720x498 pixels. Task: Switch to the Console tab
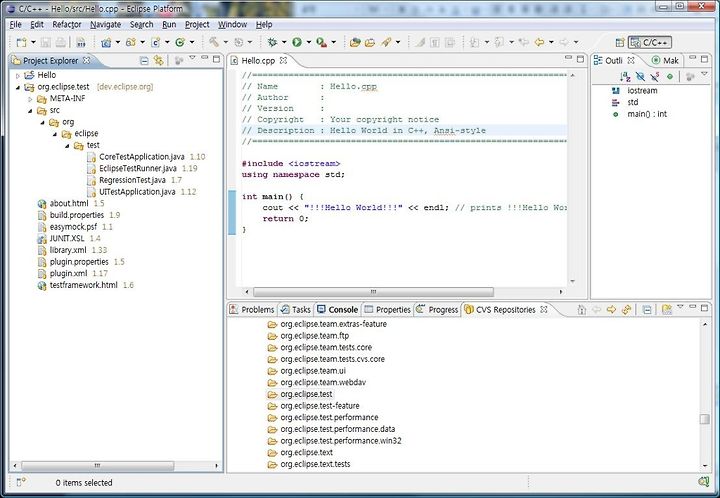pyautogui.click(x=338, y=309)
